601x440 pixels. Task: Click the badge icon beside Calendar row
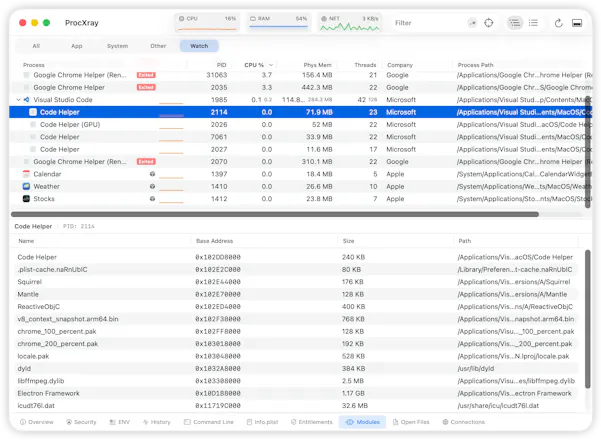[x=152, y=174]
